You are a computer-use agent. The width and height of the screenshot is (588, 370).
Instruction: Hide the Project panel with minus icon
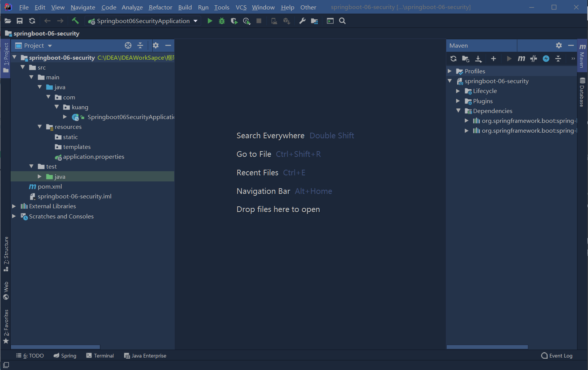point(168,45)
